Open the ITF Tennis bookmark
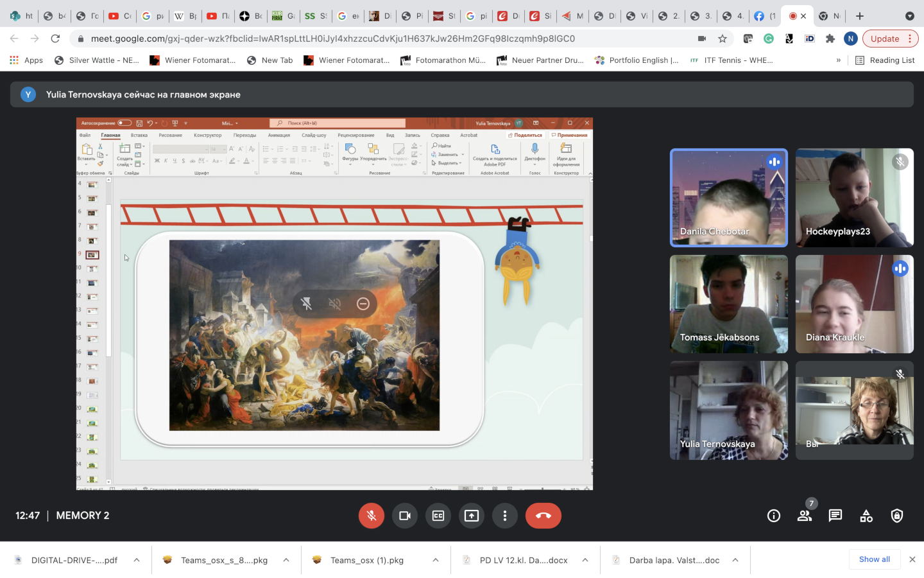924x578 pixels. [x=732, y=60]
